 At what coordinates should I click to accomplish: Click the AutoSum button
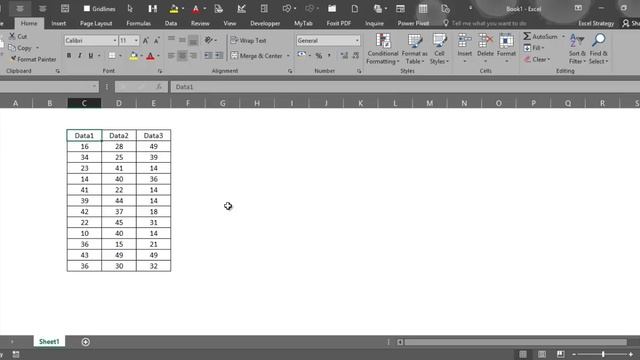pyautogui.click(x=540, y=36)
